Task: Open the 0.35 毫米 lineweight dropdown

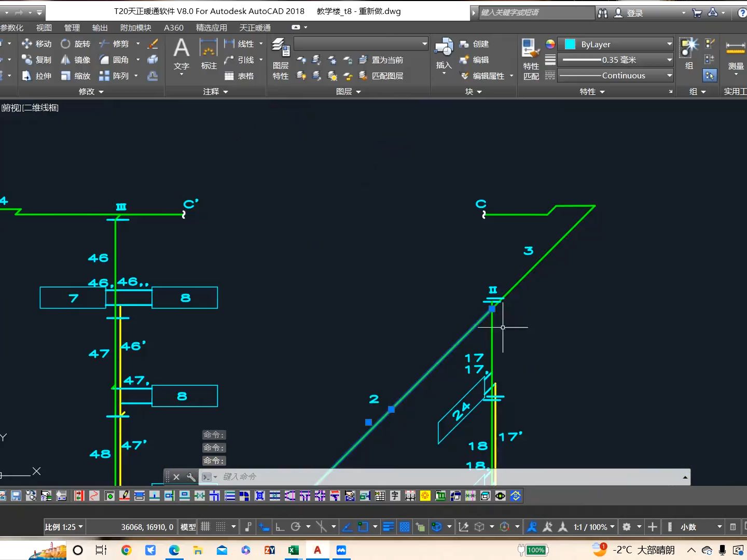Action: [616, 60]
